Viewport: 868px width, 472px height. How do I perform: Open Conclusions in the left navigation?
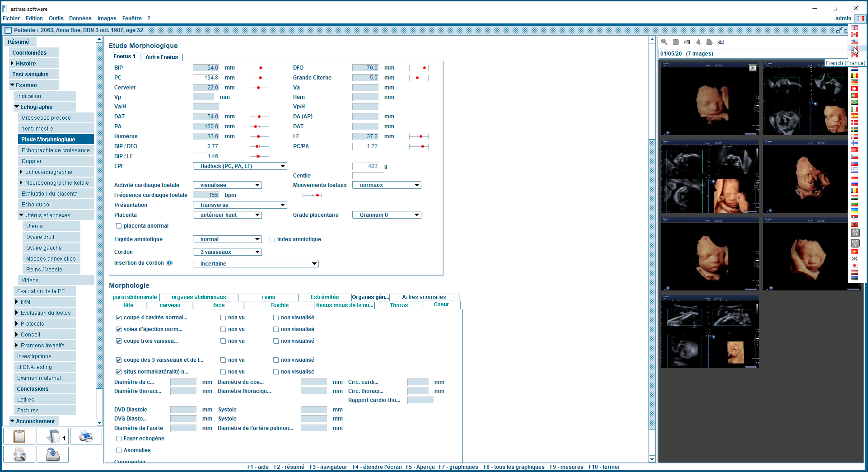[x=33, y=389]
